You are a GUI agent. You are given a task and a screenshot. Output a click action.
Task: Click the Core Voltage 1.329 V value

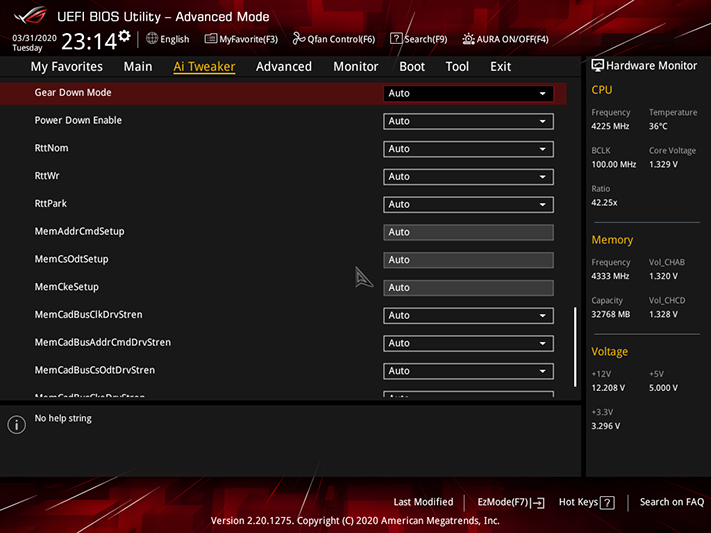point(663,164)
